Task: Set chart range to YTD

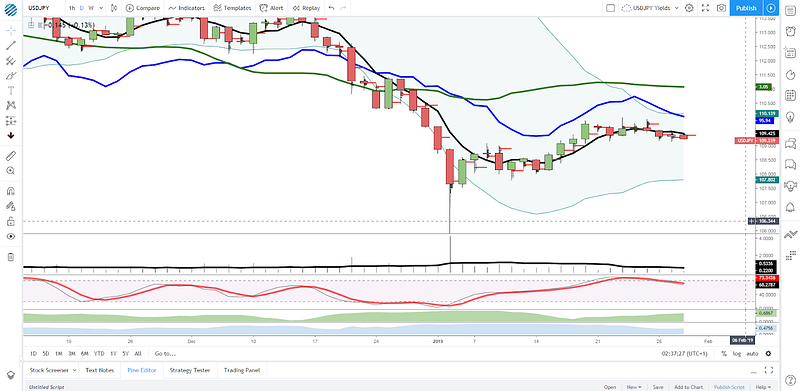Action: [99, 353]
